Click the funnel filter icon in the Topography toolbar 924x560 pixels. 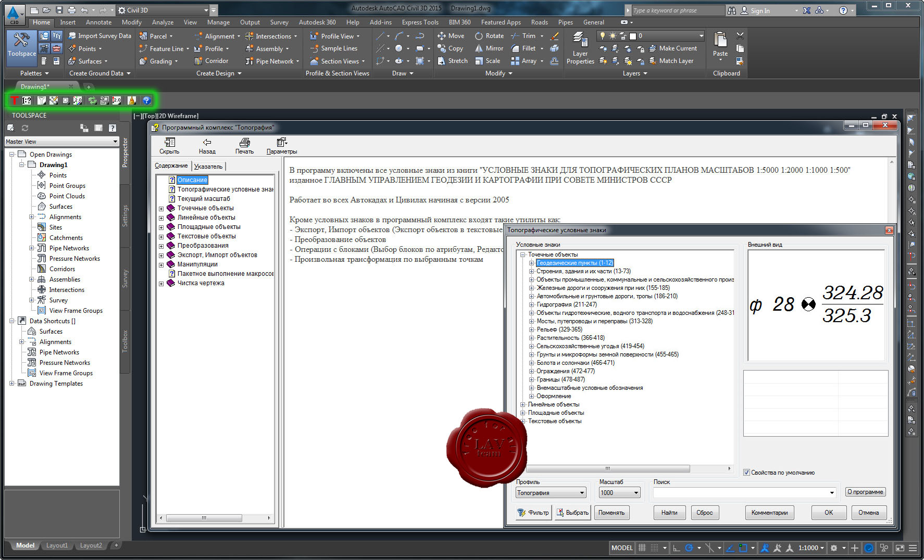pos(41,100)
